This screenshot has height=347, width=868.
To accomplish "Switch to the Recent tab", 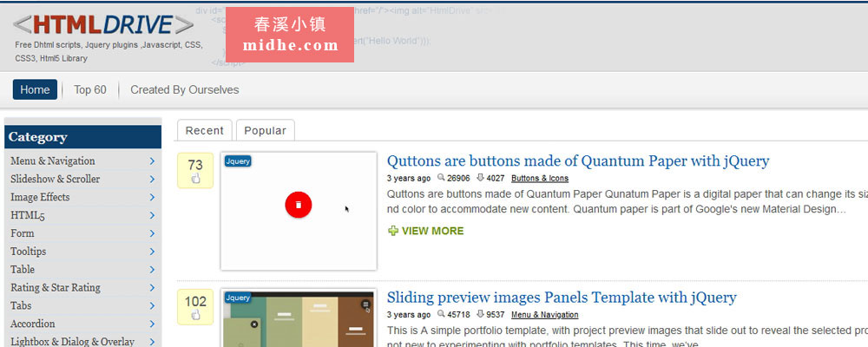I will click(204, 130).
